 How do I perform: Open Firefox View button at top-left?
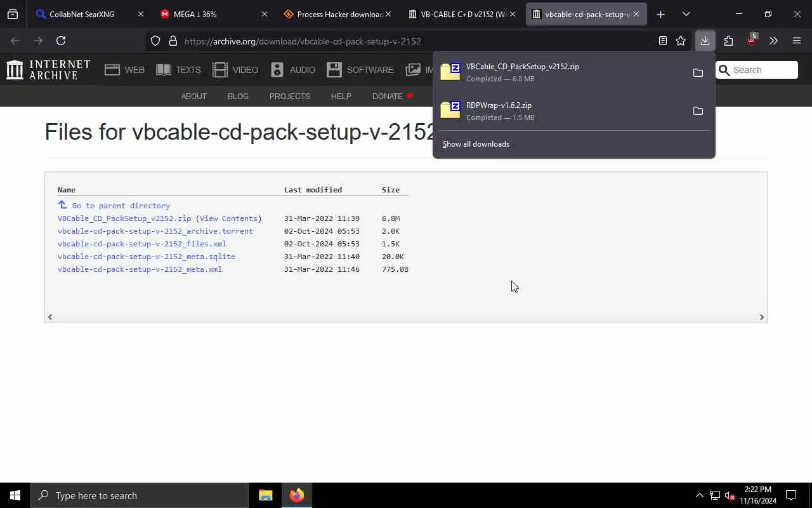[x=13, y=14]
